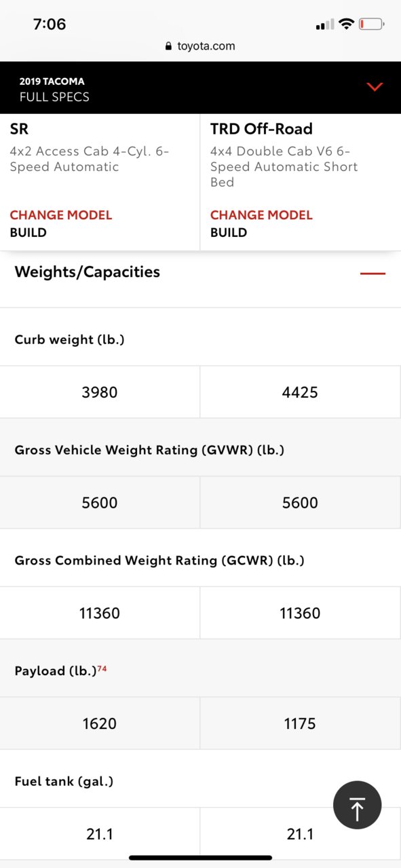Select the SR model heading
This screenshot has width=401, height=868.
19,129
